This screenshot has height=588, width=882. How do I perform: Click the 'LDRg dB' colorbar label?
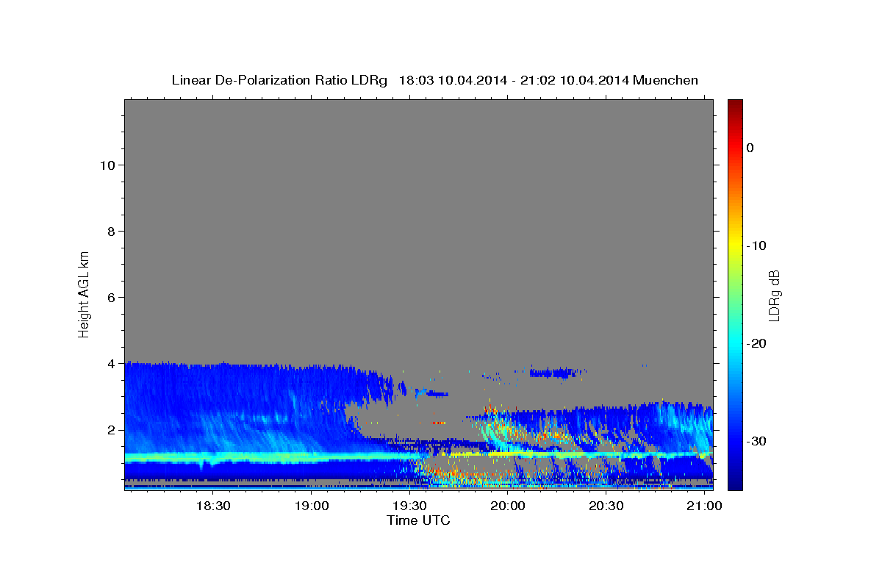tap(774, 295)
